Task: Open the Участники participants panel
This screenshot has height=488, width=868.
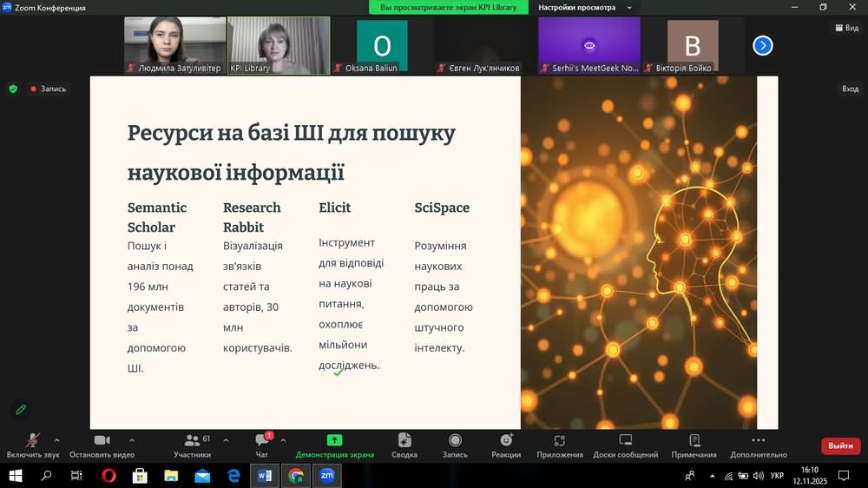Action: pos(193,445)
